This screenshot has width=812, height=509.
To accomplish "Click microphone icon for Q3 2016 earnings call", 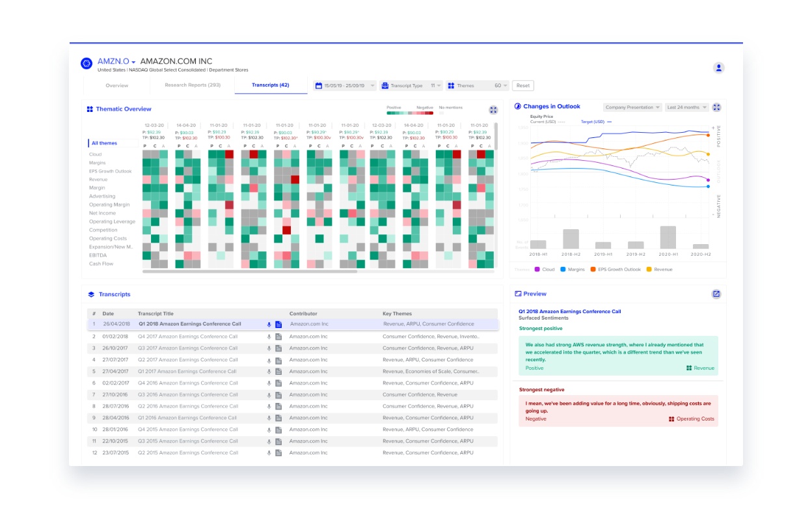I will [269, 394].
